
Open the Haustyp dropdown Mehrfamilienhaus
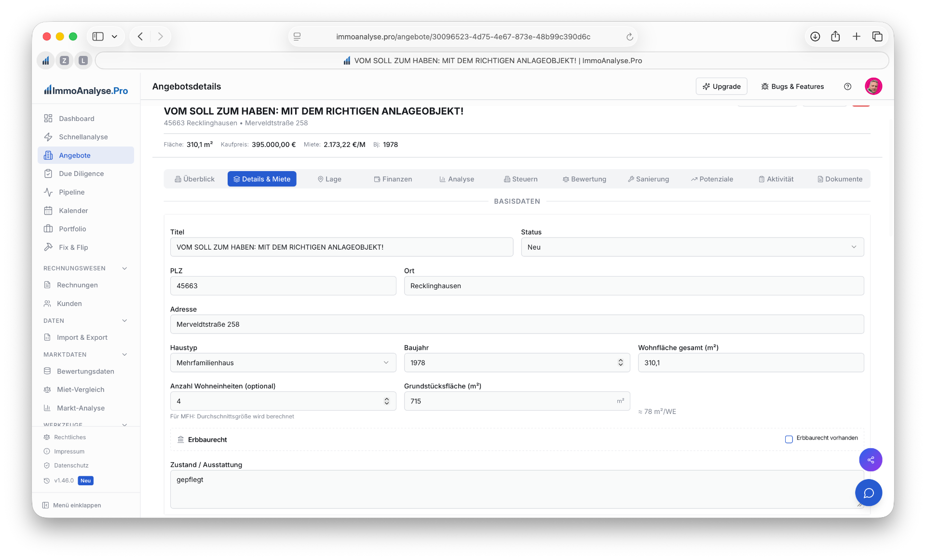pos(283,362)
